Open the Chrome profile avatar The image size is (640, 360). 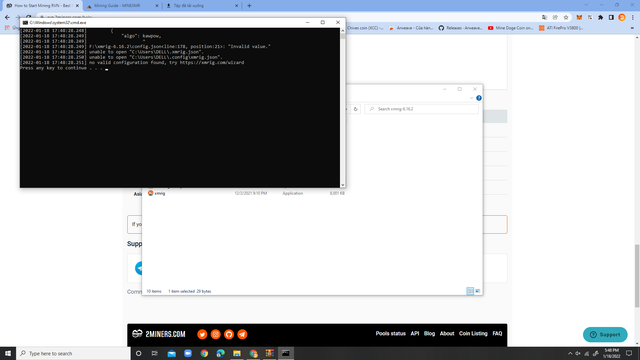click(x=622, y=17)
